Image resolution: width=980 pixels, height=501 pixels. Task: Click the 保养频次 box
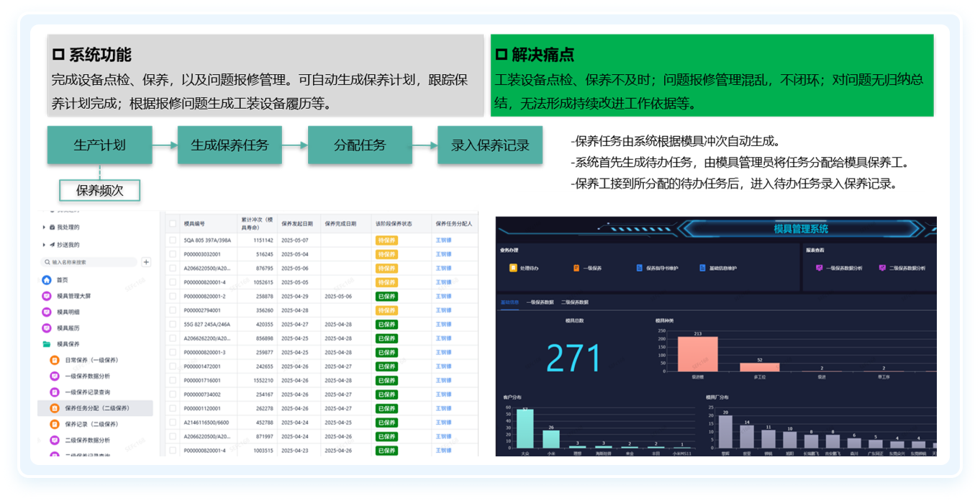pos(99,191)
